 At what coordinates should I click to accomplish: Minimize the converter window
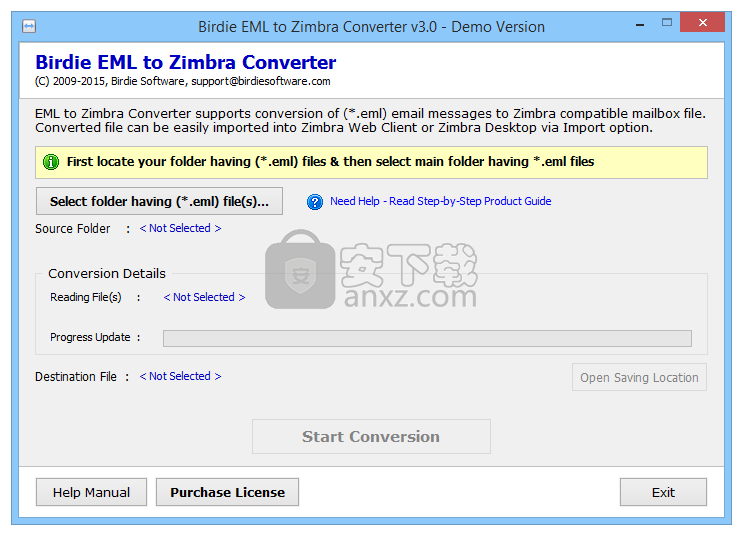tap(640, 24)
